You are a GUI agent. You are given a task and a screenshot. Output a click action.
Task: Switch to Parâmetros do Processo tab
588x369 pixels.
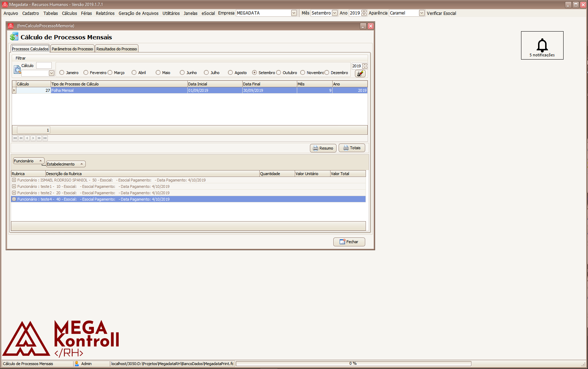pos(72,49)
